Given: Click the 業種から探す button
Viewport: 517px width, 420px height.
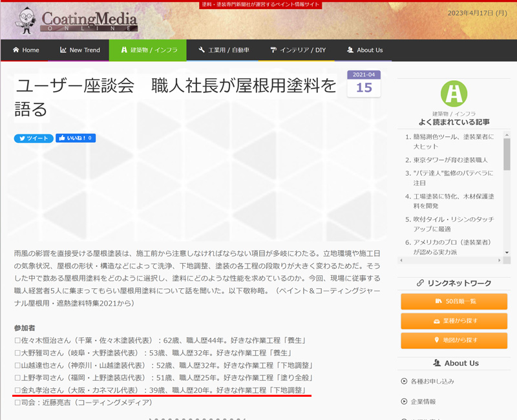Looking at the screenshot, I should [x=454, y=321].
